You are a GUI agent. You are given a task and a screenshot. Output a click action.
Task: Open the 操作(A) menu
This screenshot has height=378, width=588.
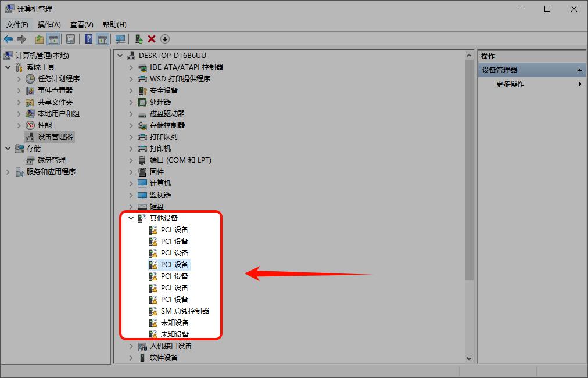click(x=49, y=24)
